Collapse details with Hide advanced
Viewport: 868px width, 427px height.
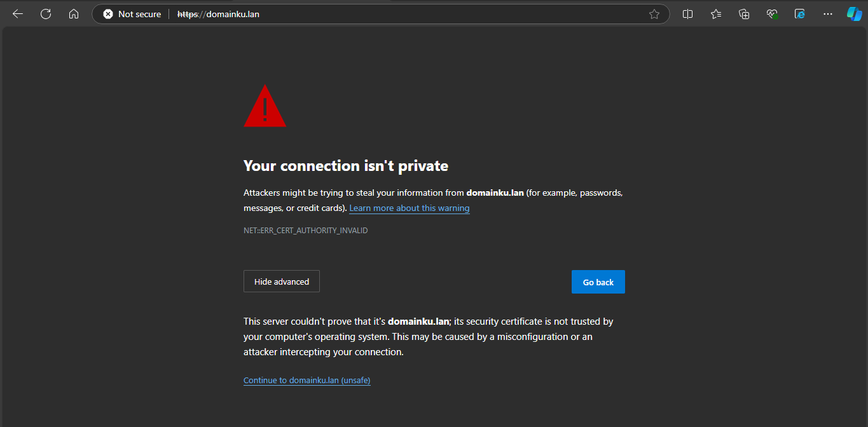click(x=281, y=281)
